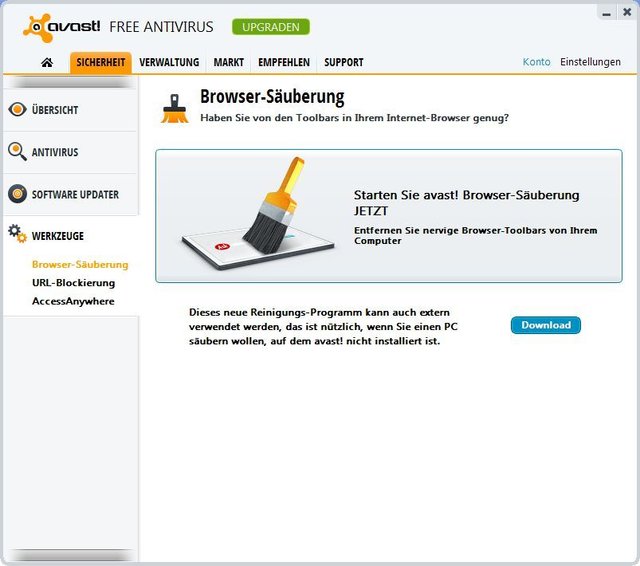Viewport: 640px width, 566px height.
Task: Select AccessAnywhere under Werkzeuge
Action: click(73, 301)
